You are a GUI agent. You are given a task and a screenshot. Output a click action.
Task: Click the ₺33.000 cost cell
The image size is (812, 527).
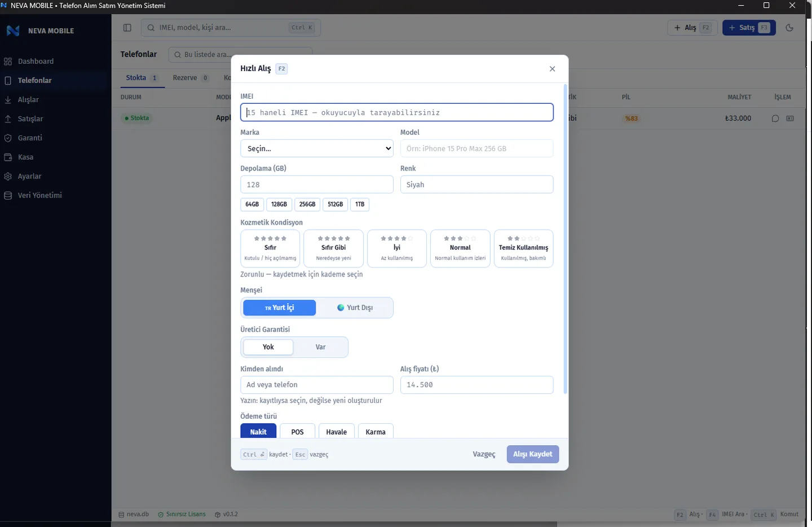tap(738, 118)
